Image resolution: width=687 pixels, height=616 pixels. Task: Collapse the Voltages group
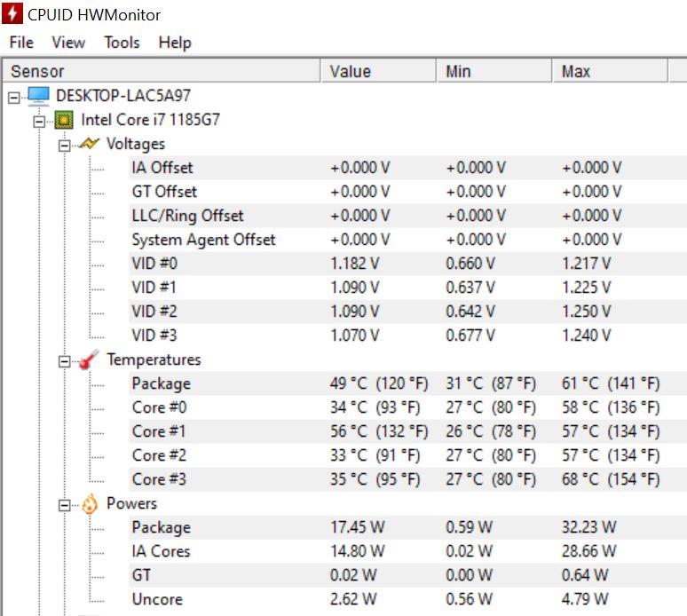pyautogui.click(x=65, y=145)
